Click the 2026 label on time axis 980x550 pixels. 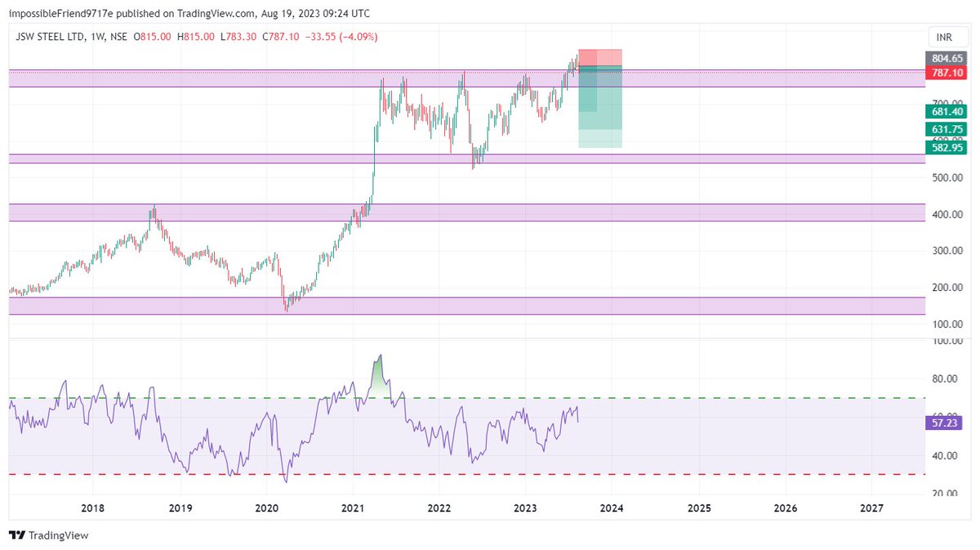coord(786,508)
